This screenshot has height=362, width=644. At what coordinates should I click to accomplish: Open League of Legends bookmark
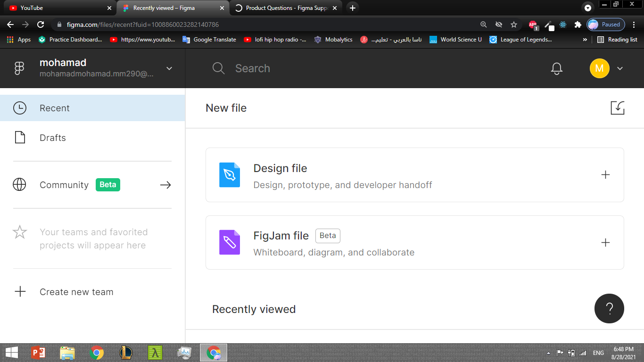[x=520, y=40]
